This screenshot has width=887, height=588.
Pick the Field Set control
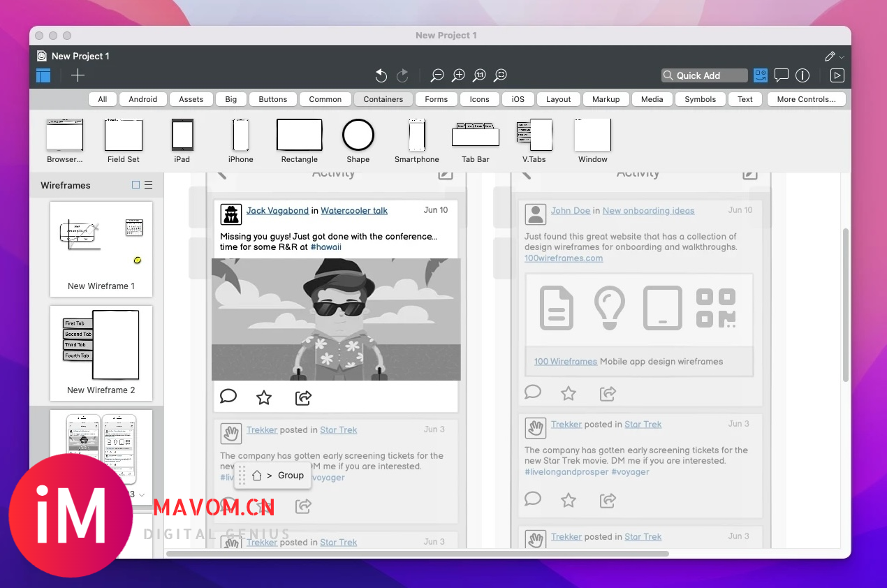[x=124, y=141]
